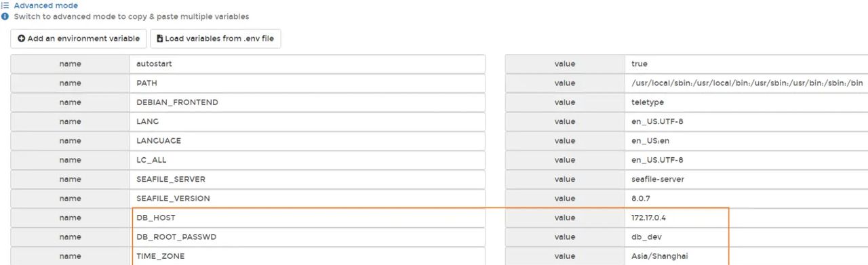Edit the DB_HOST value 172.17.0.4

click(x=746, y=218)
